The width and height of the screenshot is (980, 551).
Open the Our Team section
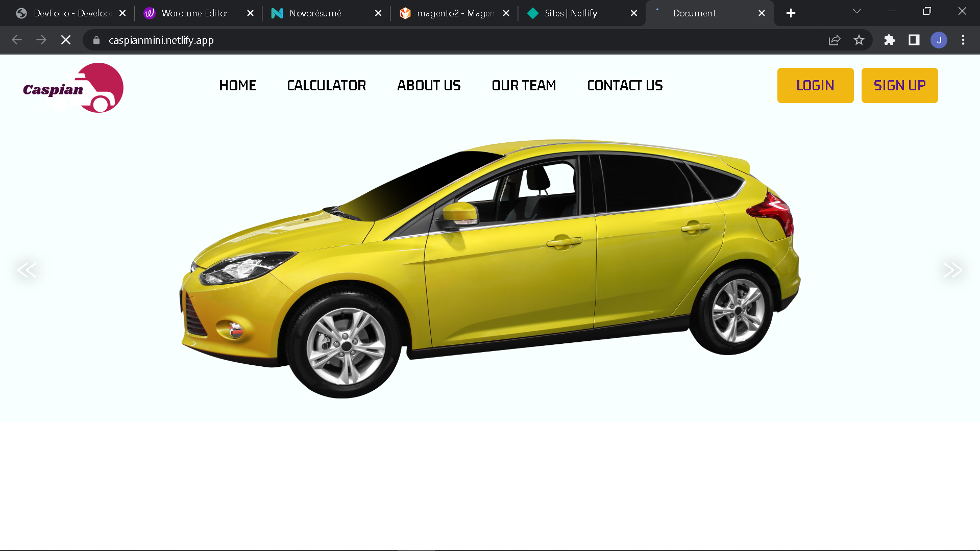point(524,85)
